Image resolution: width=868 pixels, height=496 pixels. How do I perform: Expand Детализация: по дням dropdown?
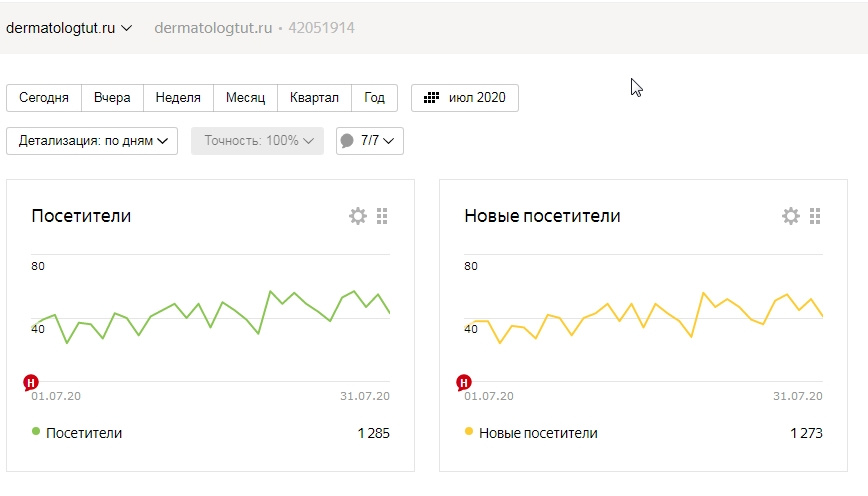(x=92, y=141)
